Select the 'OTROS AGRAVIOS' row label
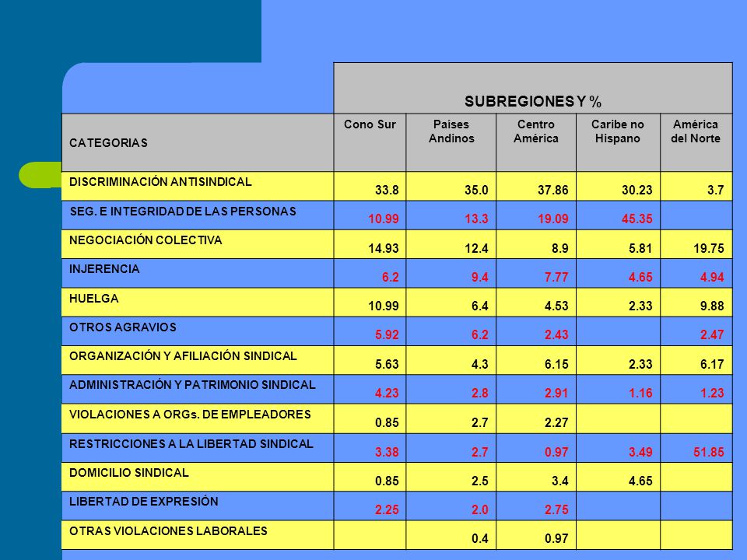 122,327
